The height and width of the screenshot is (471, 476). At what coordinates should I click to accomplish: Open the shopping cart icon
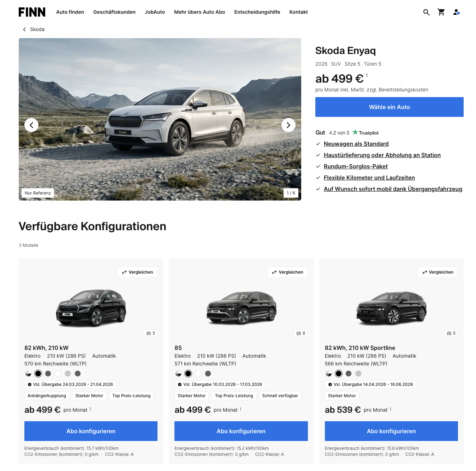(x=441, y=12)
